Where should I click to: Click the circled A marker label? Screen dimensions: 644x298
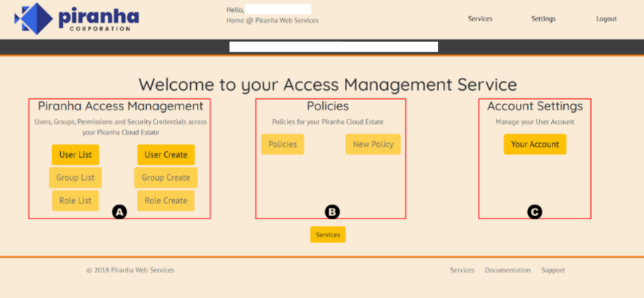point(119,212)
